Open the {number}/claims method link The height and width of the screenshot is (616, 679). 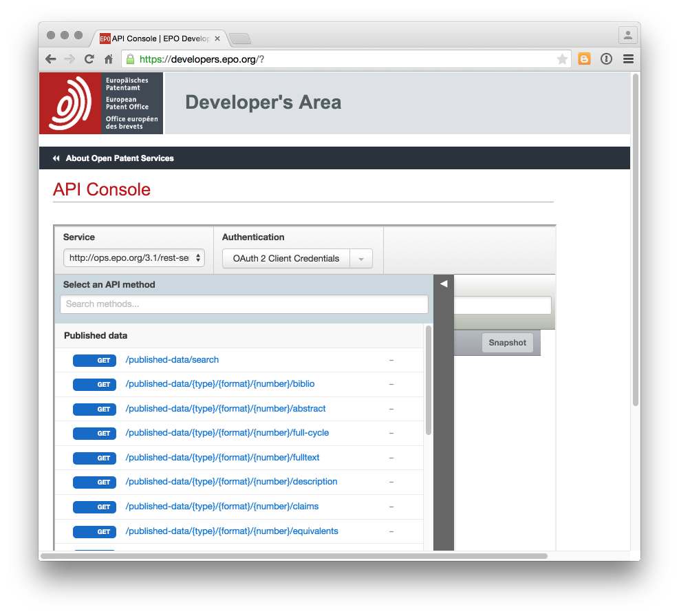tap(222, 507)
